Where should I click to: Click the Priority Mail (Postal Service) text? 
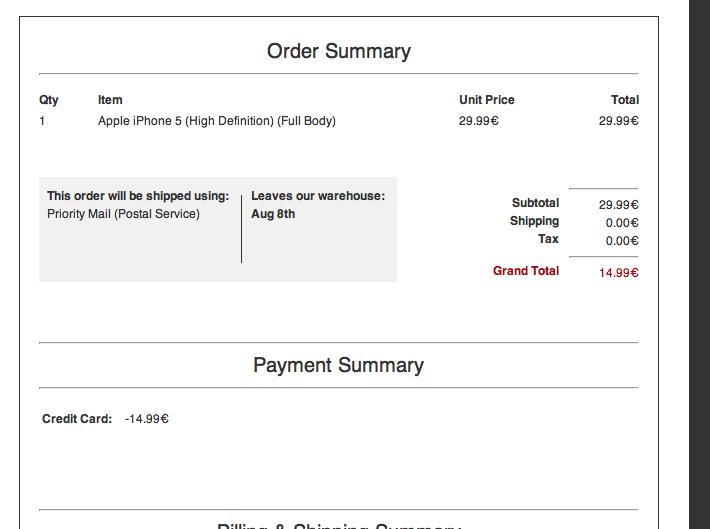(x=123, y=214)
